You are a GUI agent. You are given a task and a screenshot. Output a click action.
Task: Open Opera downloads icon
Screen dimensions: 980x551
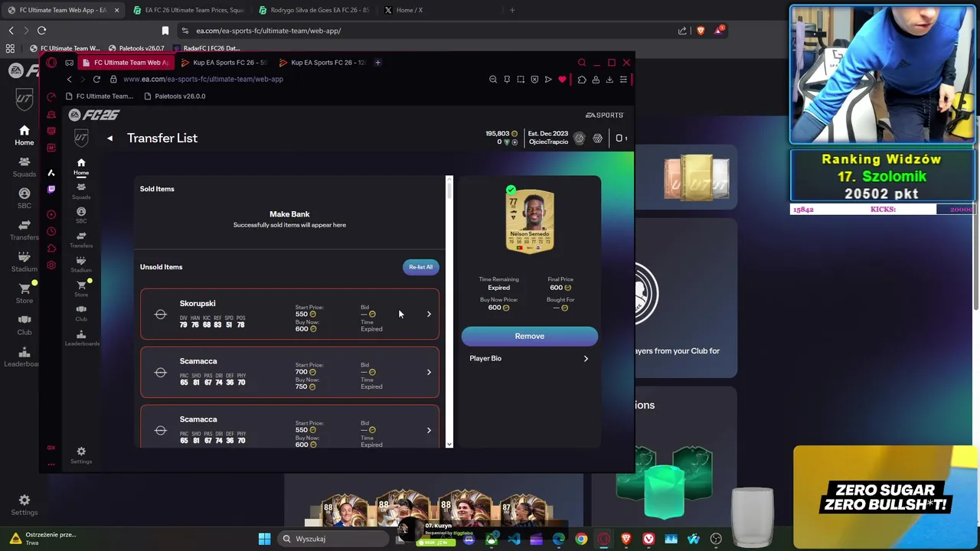(609, 80)
